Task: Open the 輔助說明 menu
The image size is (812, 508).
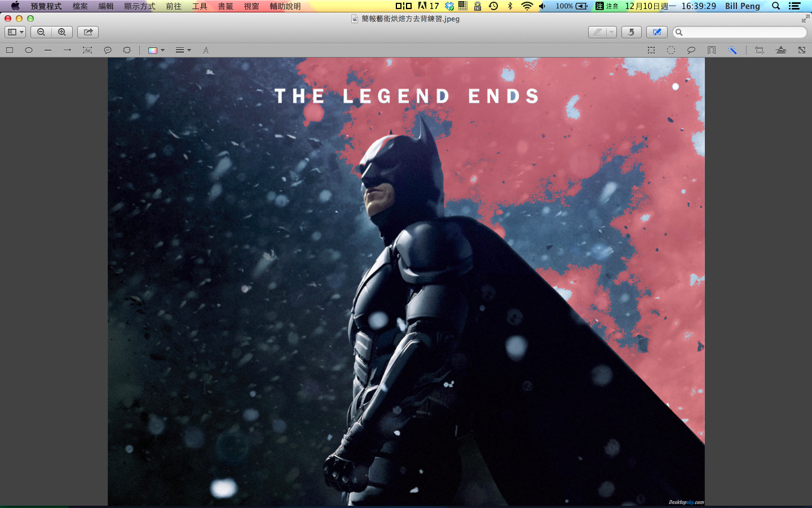Action: pos(285,6)
